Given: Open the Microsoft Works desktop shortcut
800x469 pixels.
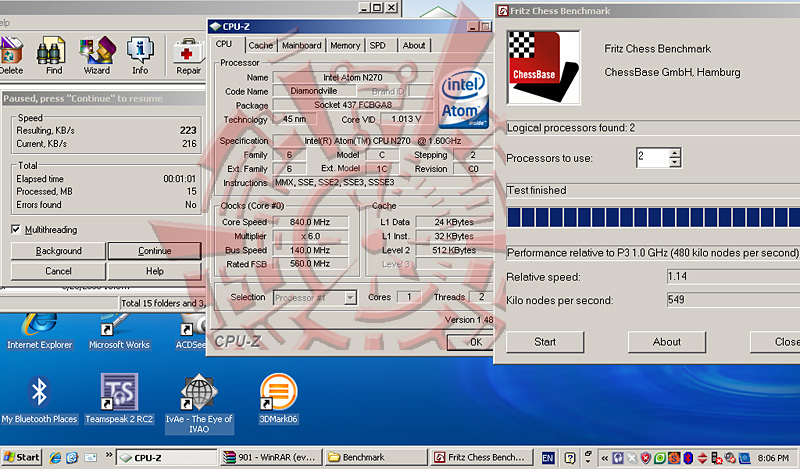Looking at the screenshot, I should click(119, 333).
